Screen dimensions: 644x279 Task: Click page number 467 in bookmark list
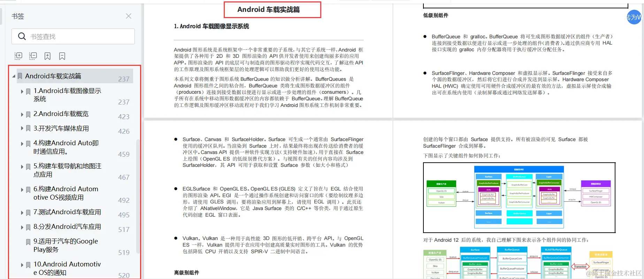(x=124, y=177)
